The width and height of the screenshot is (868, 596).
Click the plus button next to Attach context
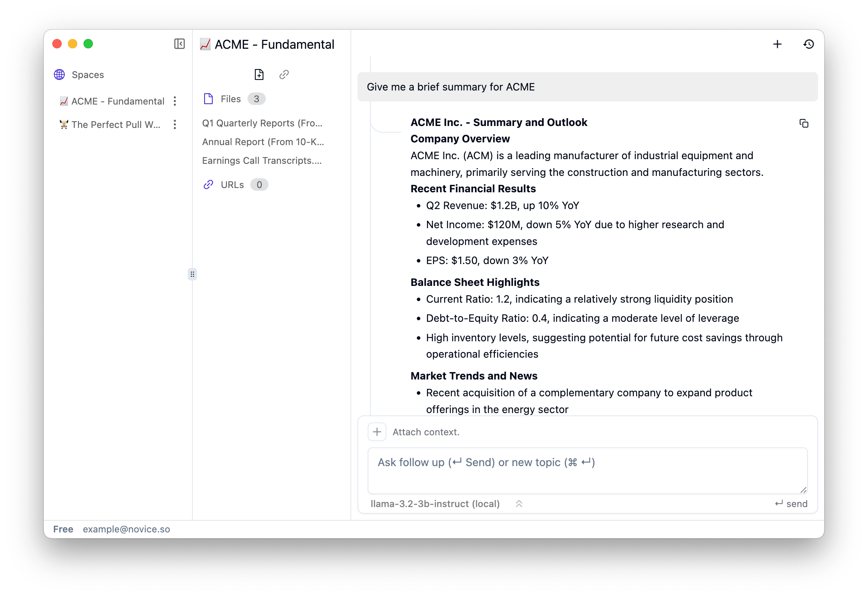click(377, 432)
